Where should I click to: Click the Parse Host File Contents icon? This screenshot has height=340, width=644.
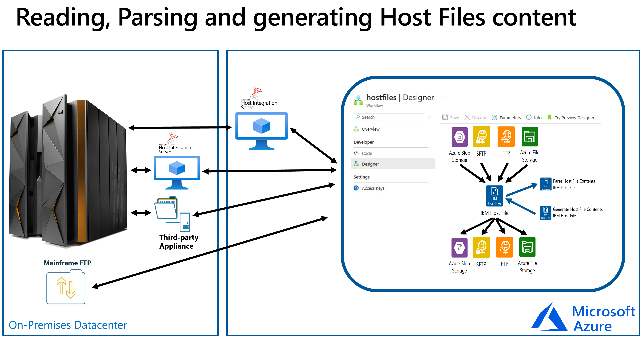[x=546, y=184]
